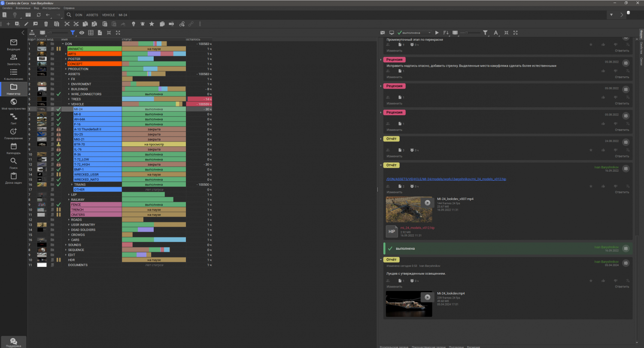The width and height of the screenshot is (644, 348).
Task: Open Доска задач in the sidebar
Action: [13, 178]
